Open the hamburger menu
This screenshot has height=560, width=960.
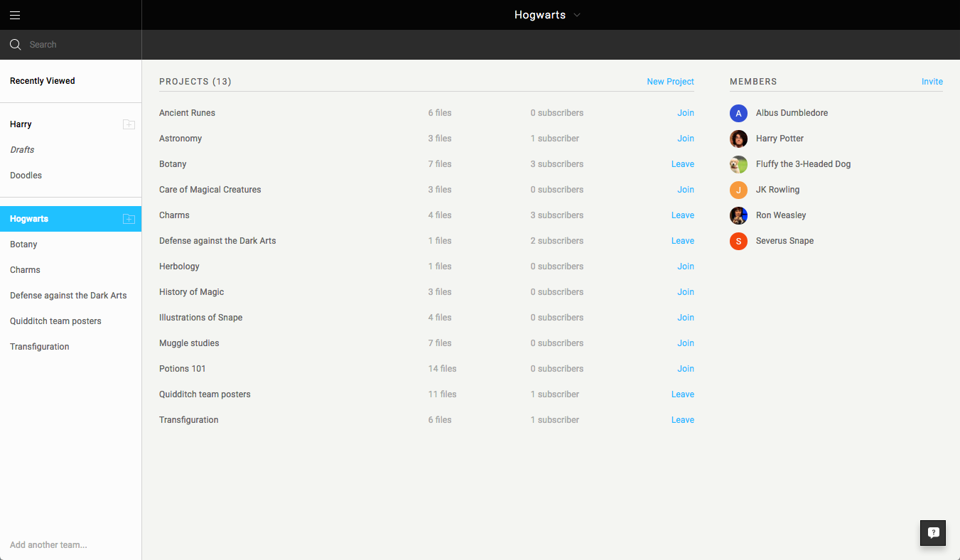coord(15,15)
